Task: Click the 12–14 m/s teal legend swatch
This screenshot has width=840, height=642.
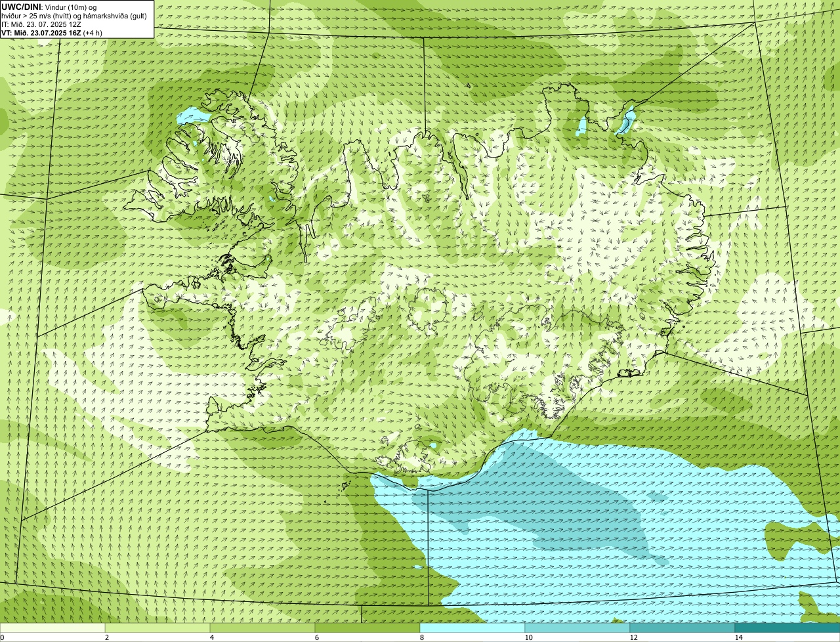Action: [x=682, y=628]
